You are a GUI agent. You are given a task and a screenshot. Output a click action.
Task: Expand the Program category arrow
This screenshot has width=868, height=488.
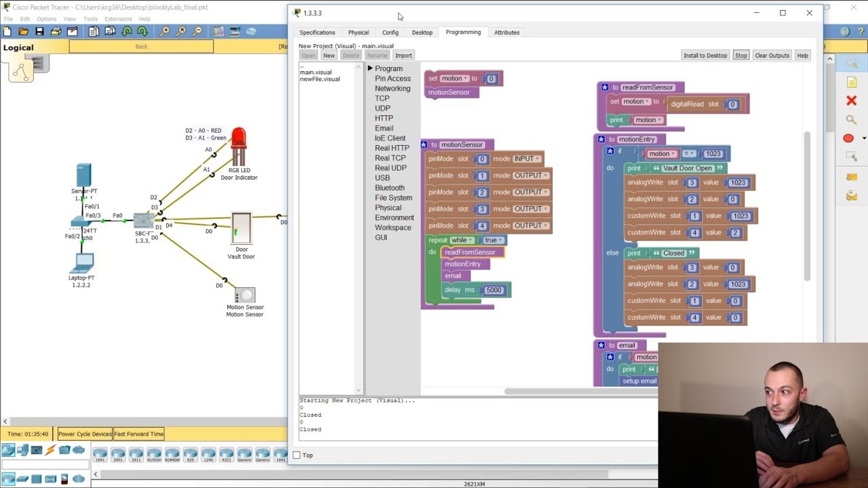370,68
